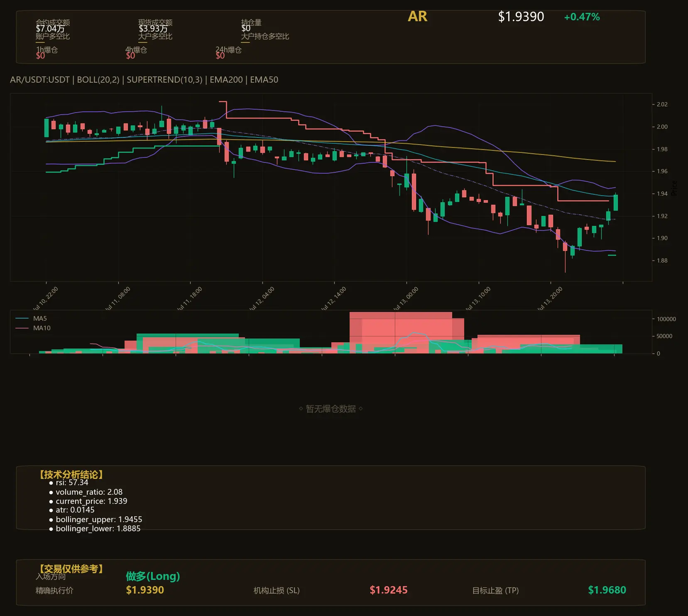
Task: Click the 大户多空比 label
Action: 155,37
